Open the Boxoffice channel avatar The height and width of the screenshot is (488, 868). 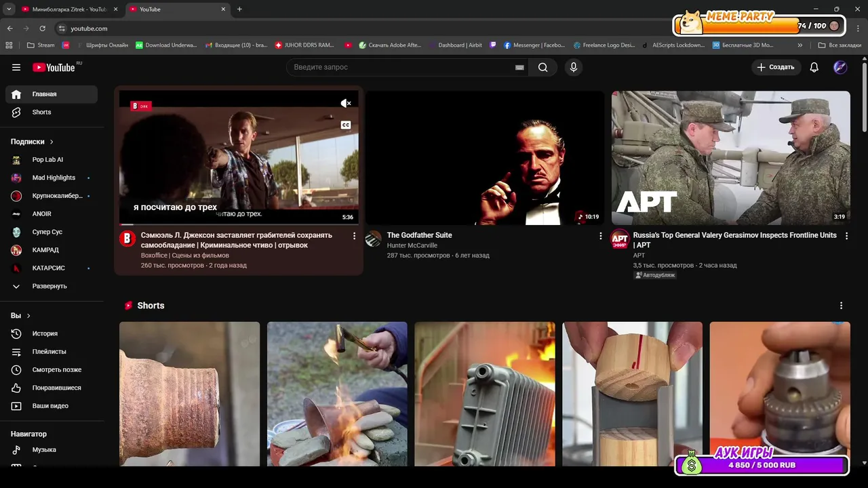pyautogui.click(x=127, y=239)
